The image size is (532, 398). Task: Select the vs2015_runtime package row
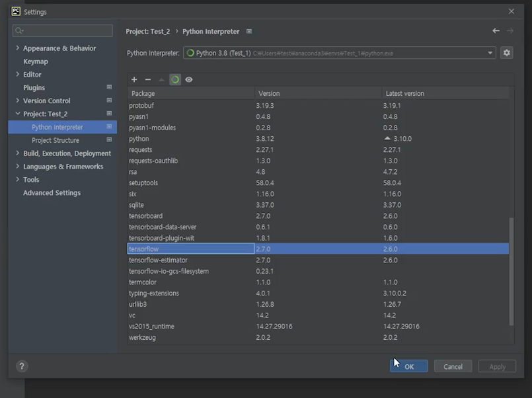click(318, 326)
